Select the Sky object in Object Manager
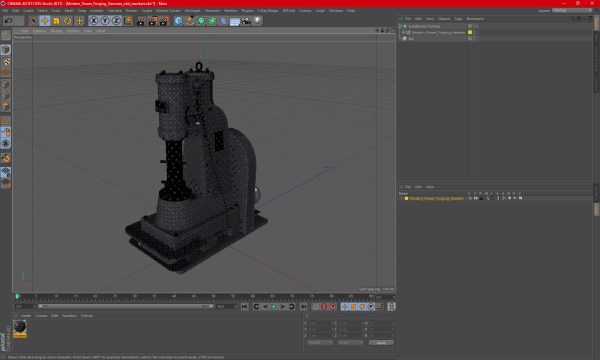 pyautogui.click(x=411, y=39)
